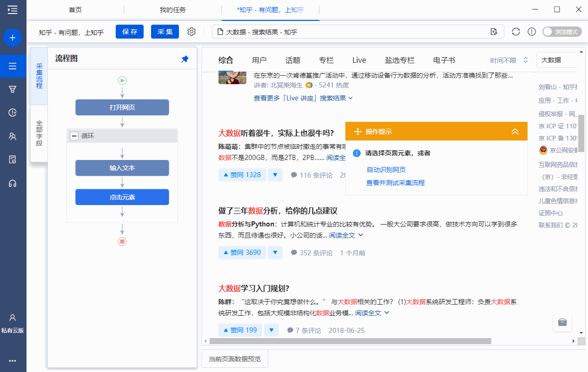The width and height of the screenshot is (588, 372).
Task: Click the red stop node
Action: tap(122, 241)
